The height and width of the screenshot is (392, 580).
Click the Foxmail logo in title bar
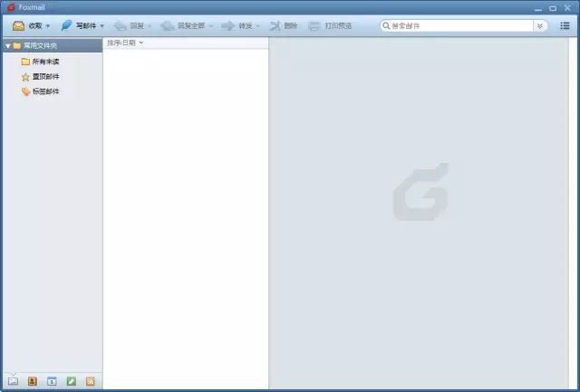[x=11, y=7]
